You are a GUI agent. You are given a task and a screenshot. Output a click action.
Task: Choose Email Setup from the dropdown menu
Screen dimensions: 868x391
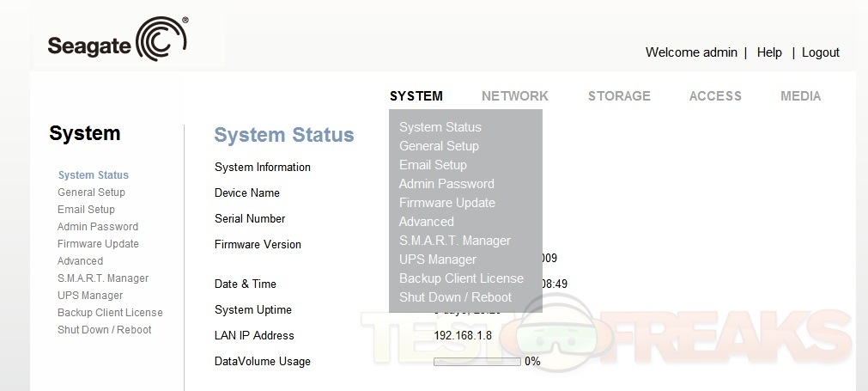(x=433, y=165)
